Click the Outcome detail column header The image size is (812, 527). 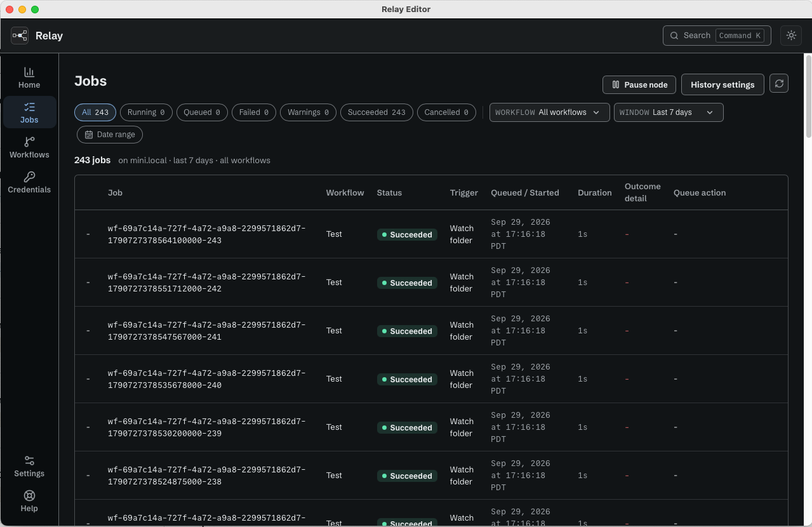(x=642, y=192)
